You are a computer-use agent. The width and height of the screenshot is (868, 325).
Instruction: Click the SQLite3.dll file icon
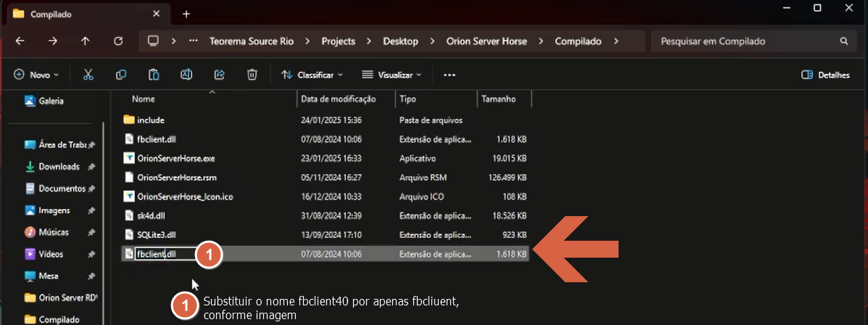click(129, 235)
